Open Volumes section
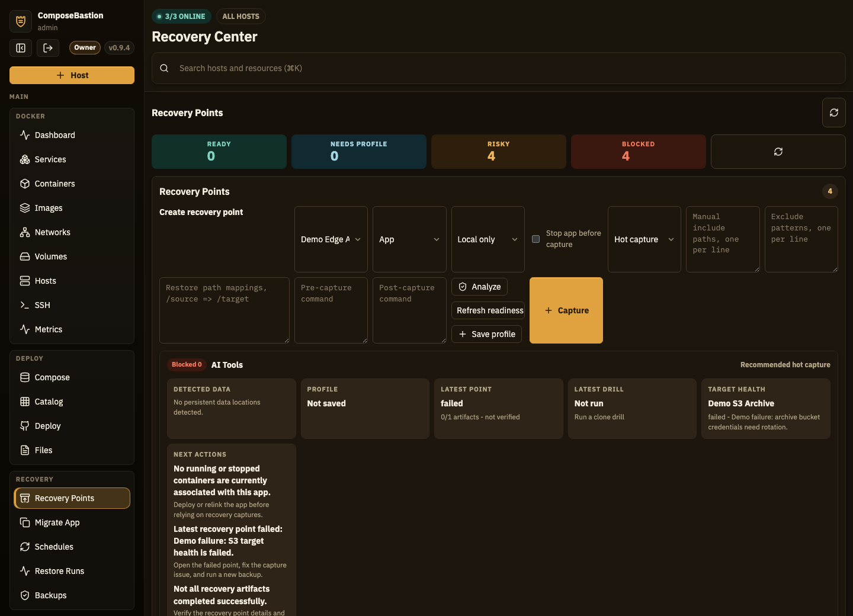Viewport: 853px width, 616px height. coord(72,256)
